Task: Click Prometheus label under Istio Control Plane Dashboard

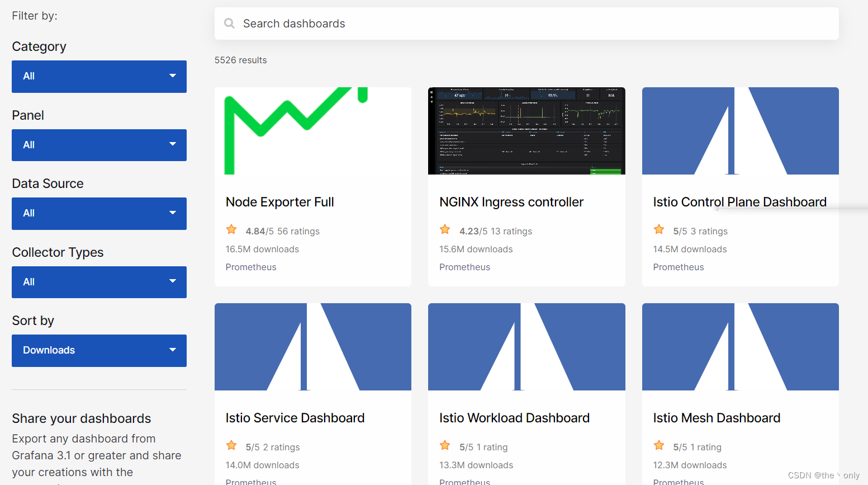Action: [x=679, y=267]
